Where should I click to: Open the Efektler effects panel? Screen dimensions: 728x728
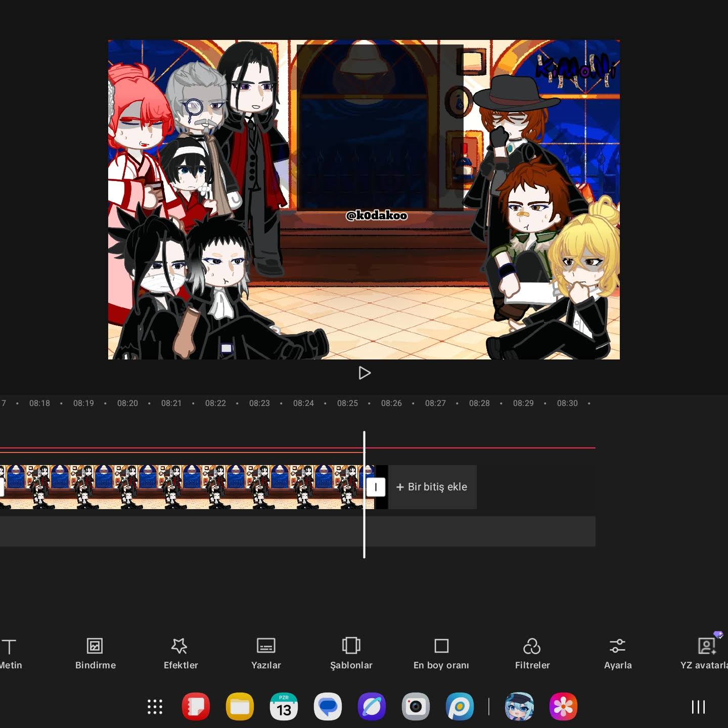tap(180, 654)
